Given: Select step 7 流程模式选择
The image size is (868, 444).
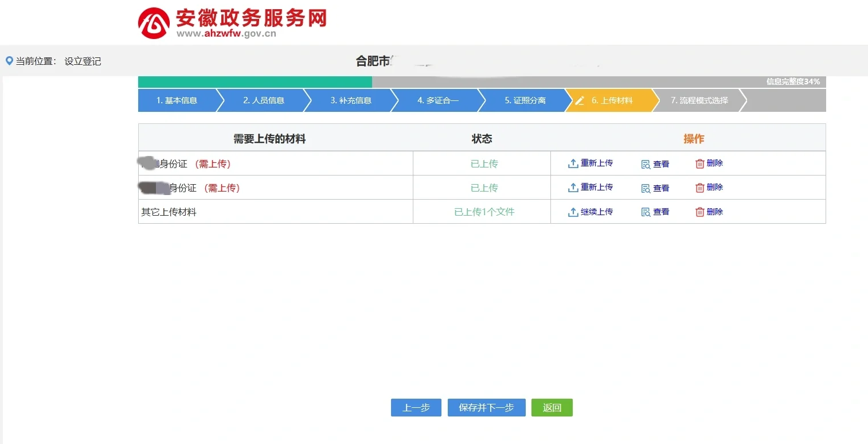Looking at the screenshot, I should tap(699, 100).
